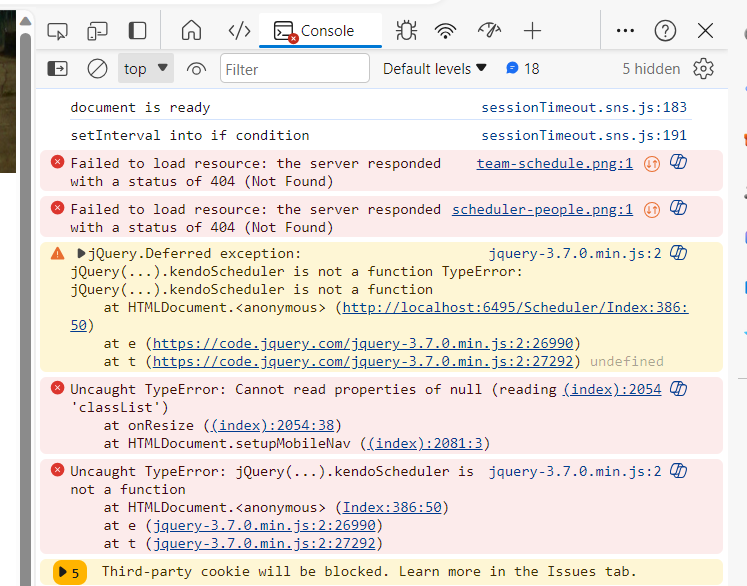The image size is (747, 586).
Task: Clear the console output
Action: pyautogui.click(x=97, y=69)
